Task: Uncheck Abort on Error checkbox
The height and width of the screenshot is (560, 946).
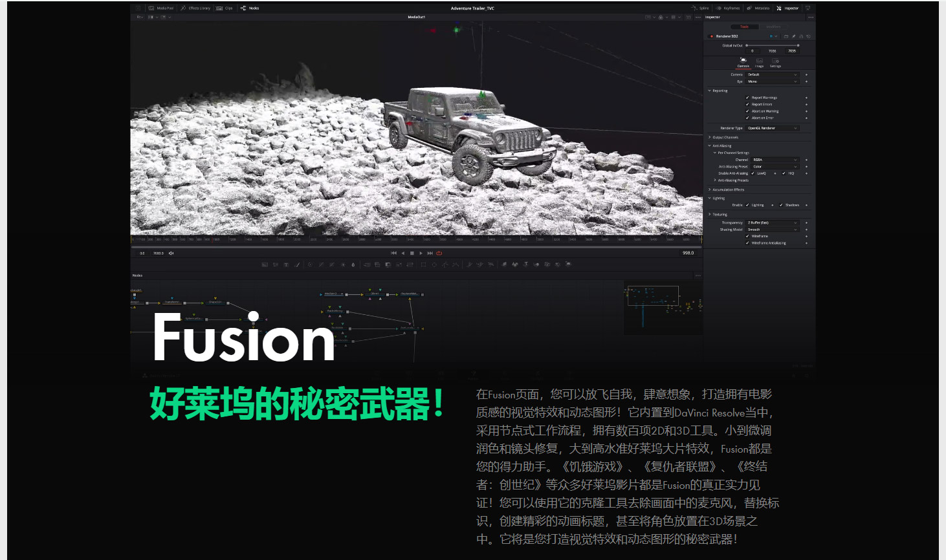Action: tap(747, 118)
